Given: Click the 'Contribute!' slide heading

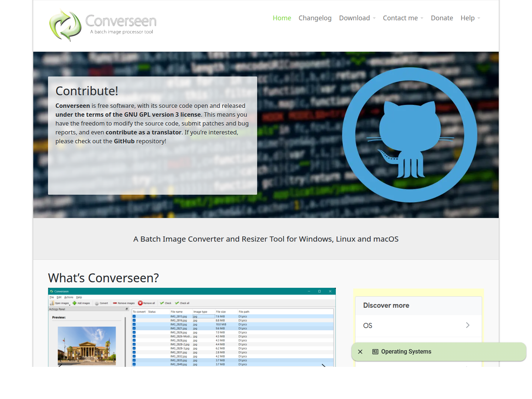Looking at the screenshot, I should coord(87,91).
